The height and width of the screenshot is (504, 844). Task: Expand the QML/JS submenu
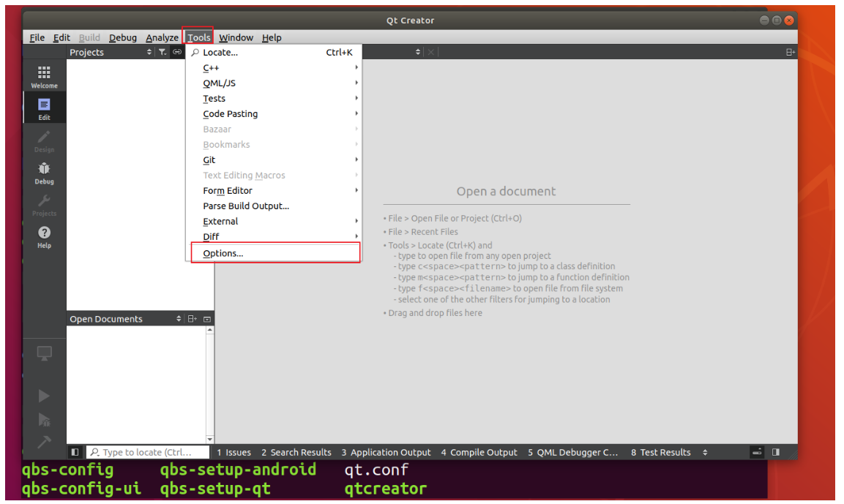point(274,83)
